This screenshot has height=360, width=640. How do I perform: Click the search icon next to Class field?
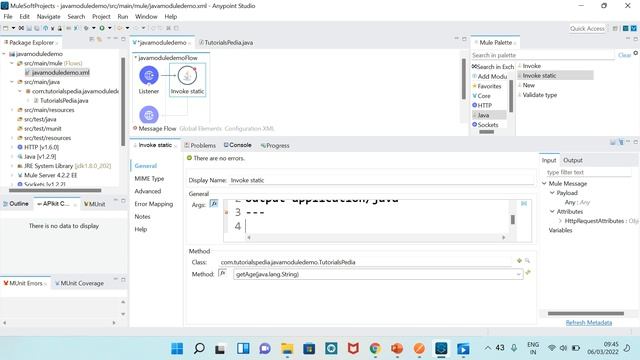click(x=527, y=260)
